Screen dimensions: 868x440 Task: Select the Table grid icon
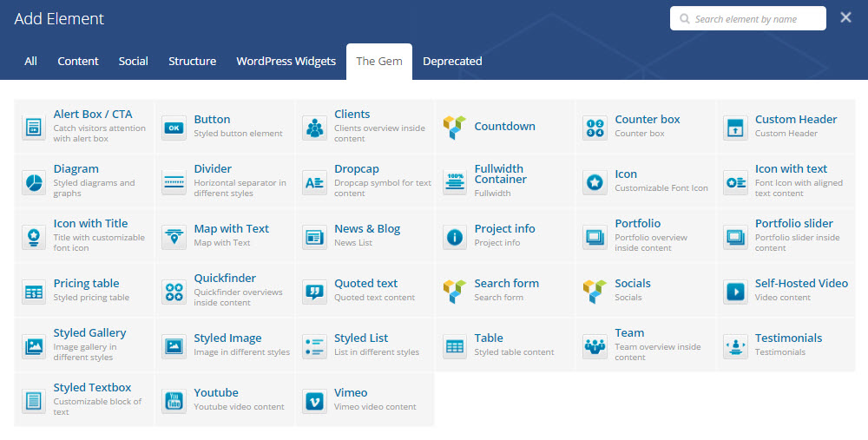pos(455,346)
